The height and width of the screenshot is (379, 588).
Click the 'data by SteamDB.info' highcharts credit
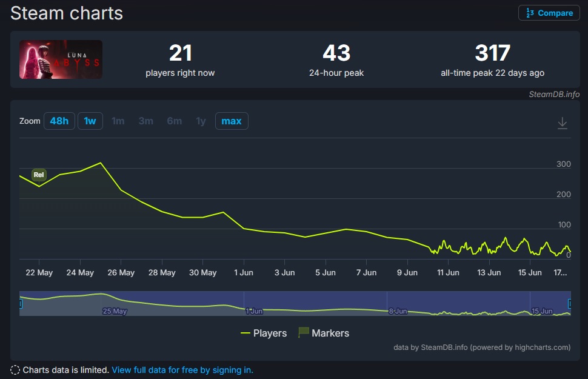tap(482, 347)
